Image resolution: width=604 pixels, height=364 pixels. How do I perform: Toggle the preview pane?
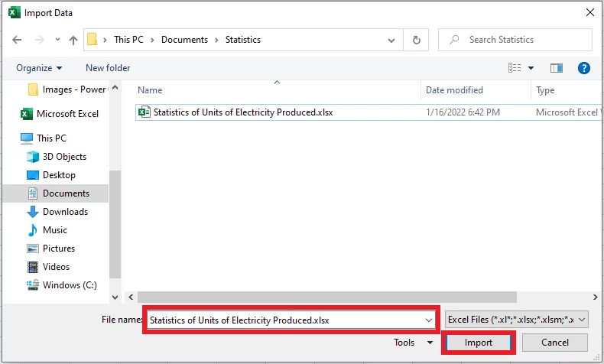click(557, 68)
